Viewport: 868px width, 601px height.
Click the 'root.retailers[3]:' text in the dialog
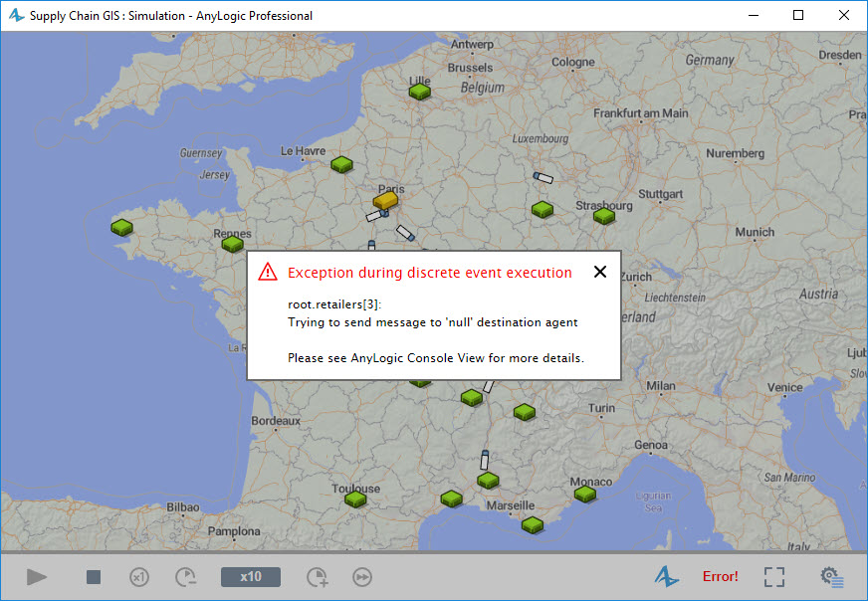click(334, 304)
